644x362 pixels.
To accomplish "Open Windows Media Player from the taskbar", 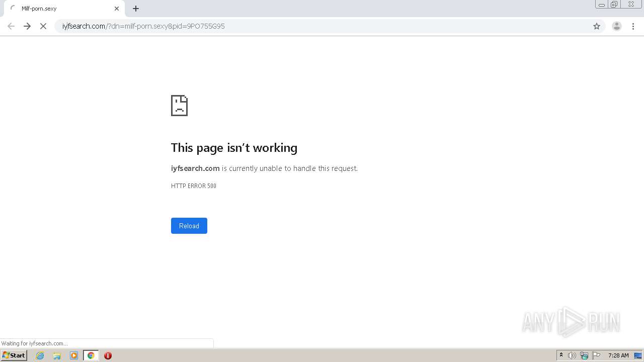I will click(x=74, y=355).
